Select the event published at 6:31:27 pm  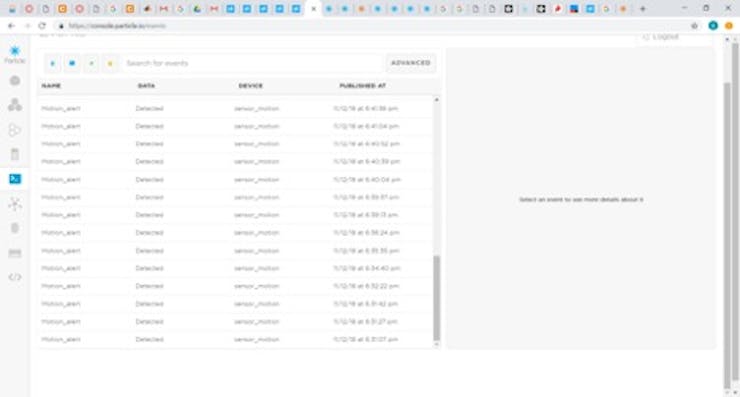coord(235,321)
